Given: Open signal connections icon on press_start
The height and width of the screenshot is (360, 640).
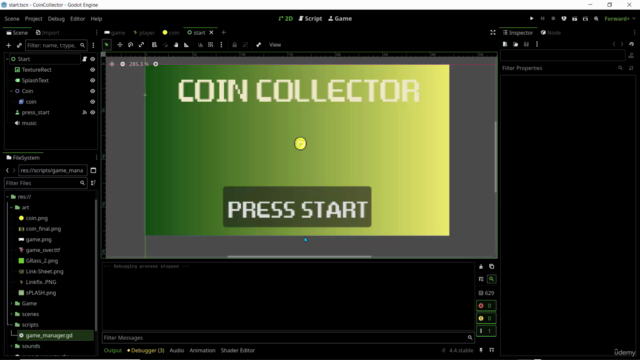Looking at the screenshot, I should [84, 112].
